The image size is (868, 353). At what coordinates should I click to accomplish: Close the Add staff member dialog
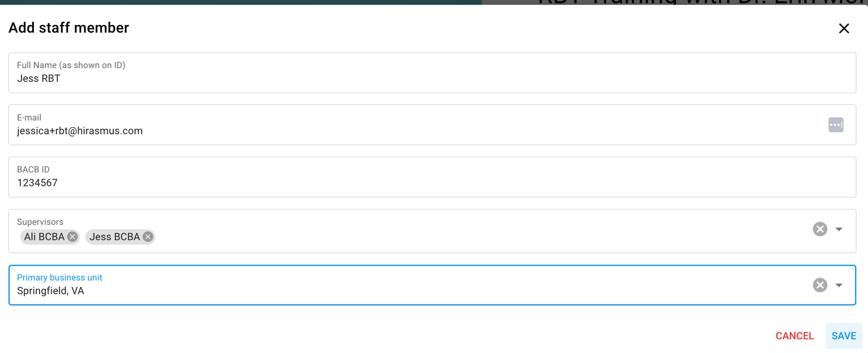coord(844,29)
